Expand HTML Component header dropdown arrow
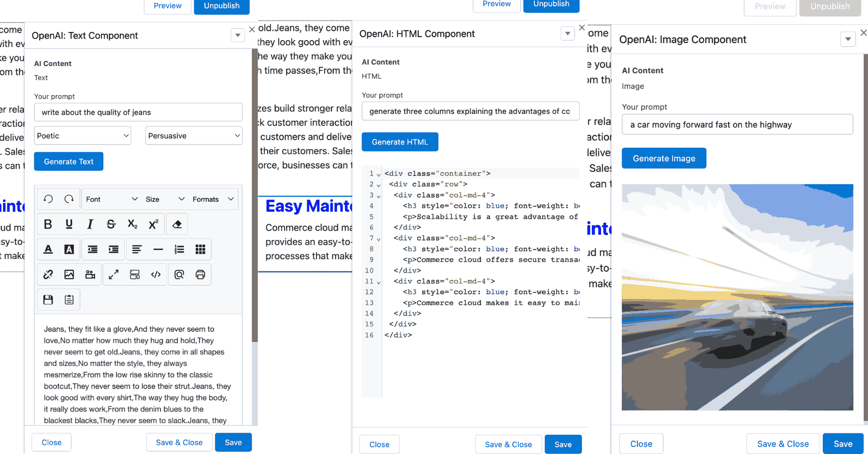This screenshot has width=868, height=454. coord(568,33)
